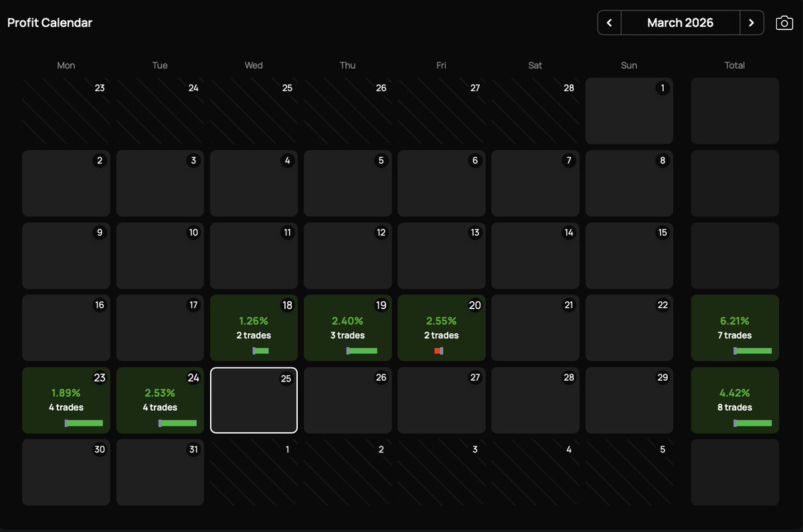803x532 pixels.
Task: Select the day 11 cell
Action: (254, 256)
